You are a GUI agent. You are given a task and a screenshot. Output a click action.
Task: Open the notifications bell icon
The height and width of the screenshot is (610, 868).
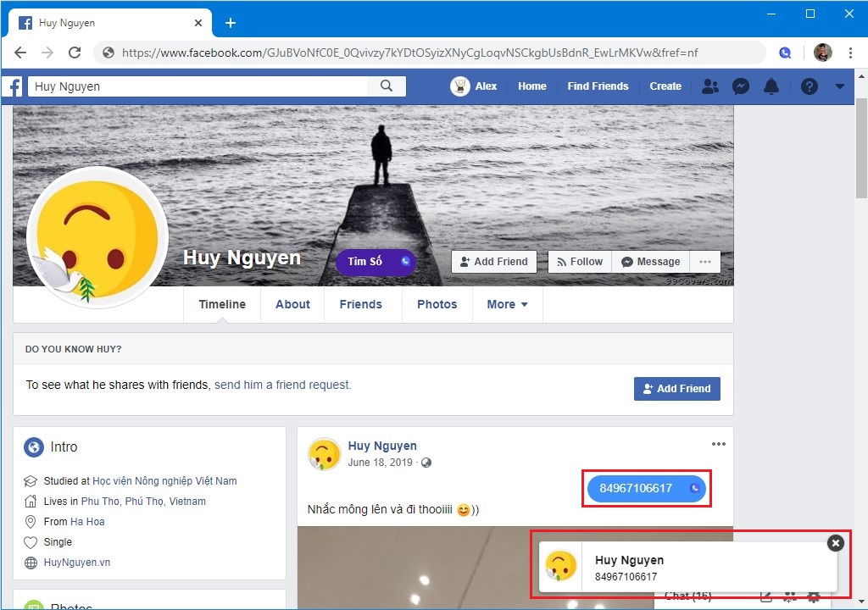[x=771, y=86]
